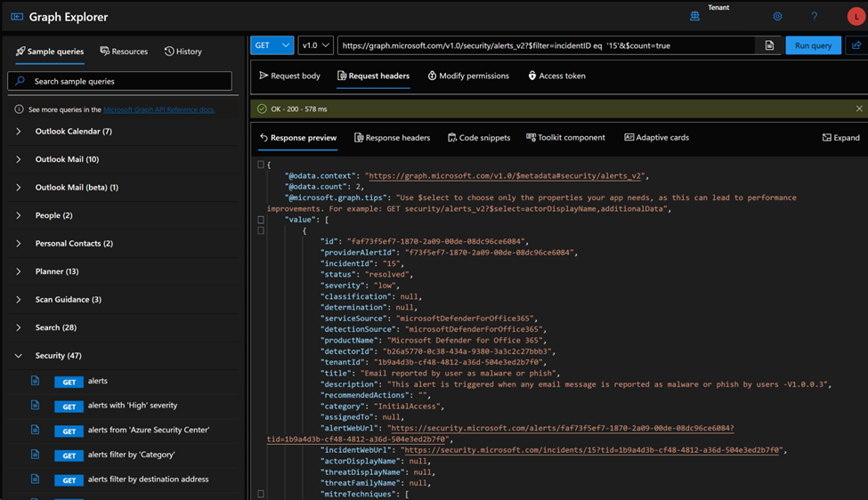Open the help question mark icon
This screenshot has width=868, height=500.
pyautogui.click(x=814, y=16)
